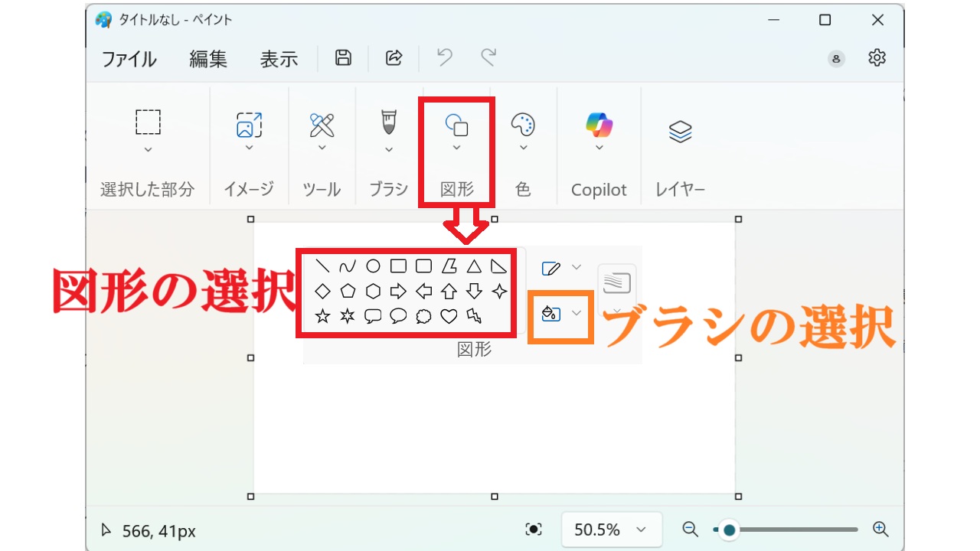
Task: Select the oval shape
Action: point(373,266)
